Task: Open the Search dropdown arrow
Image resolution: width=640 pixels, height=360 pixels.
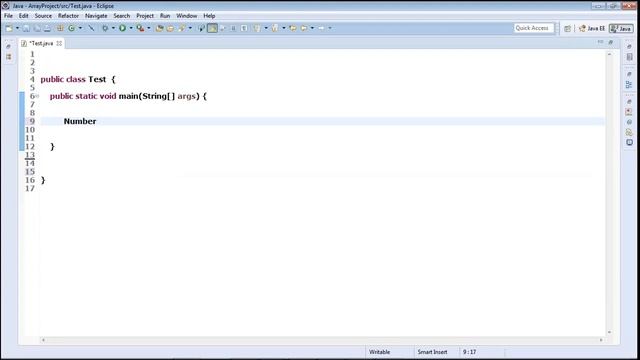Action: pos(190,28)
